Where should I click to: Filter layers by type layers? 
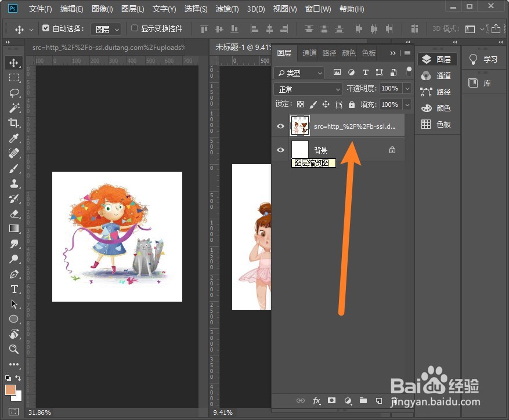(x=365, y=73)
